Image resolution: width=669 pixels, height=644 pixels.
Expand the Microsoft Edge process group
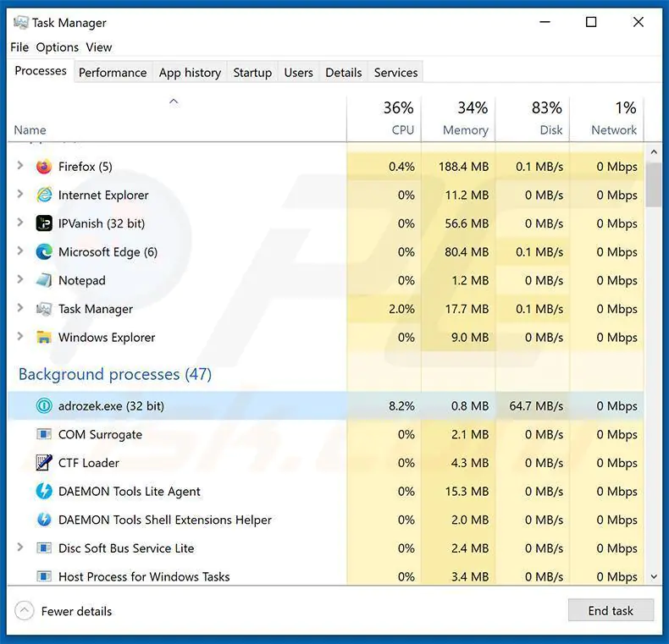click(20, 252)
